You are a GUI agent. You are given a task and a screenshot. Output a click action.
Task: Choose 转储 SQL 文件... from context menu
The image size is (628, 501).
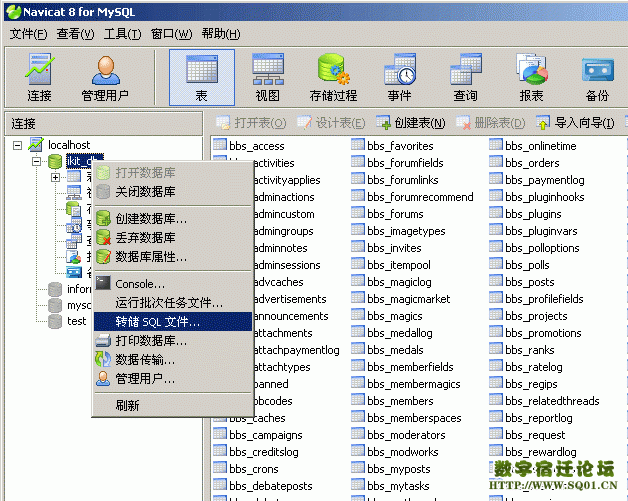(173, 322)
